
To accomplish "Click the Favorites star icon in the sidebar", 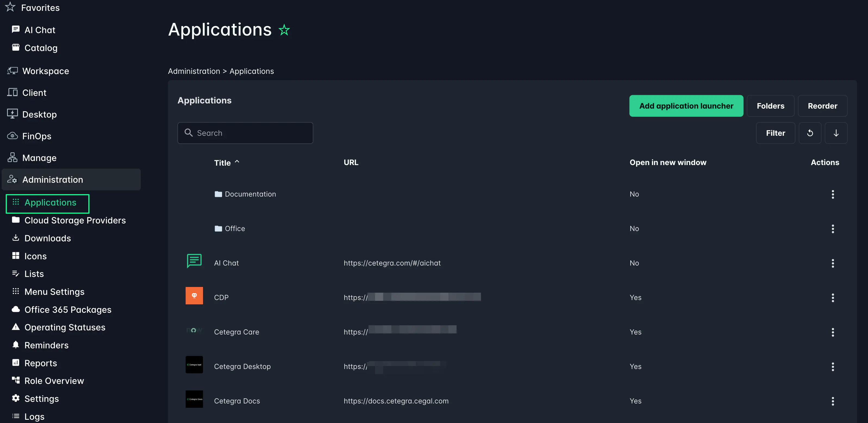I will click(x=10, y=7).
